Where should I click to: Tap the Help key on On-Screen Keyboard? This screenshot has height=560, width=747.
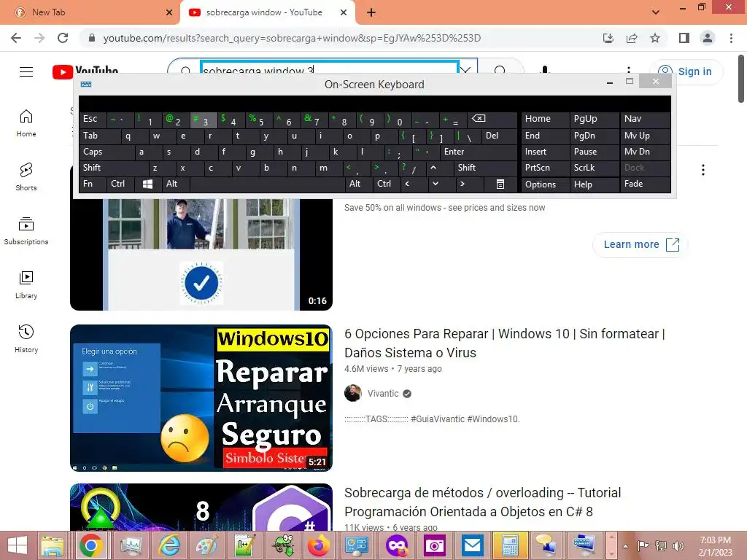pyautogui.click(x=594, y=184)
